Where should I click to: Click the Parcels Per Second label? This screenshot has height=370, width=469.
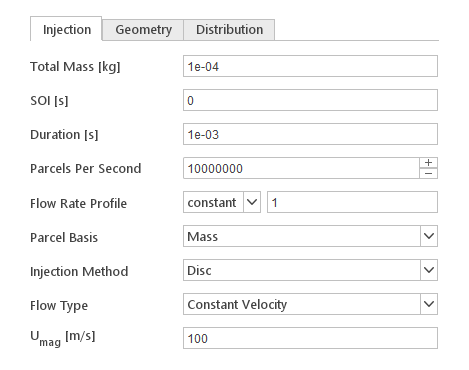click(86, 168)
